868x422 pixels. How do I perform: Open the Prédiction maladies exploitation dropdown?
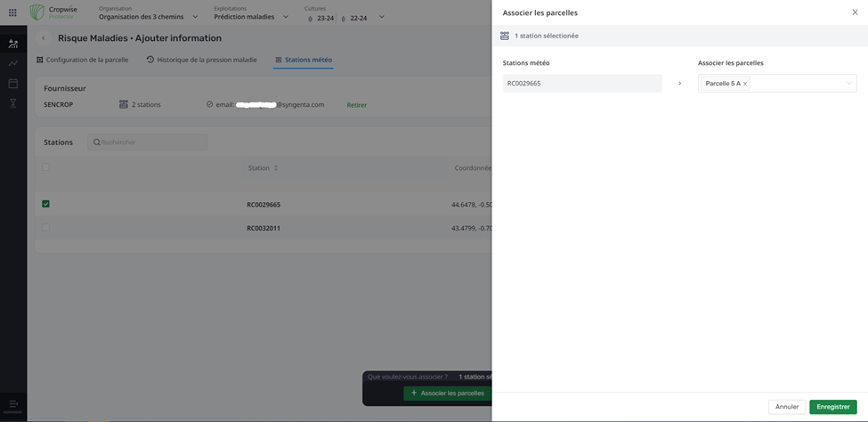tap(286, 17)
